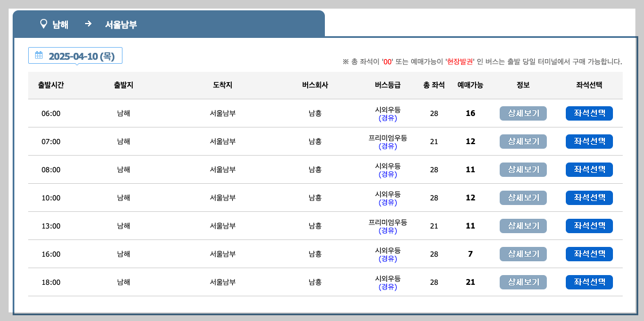
Task: Click total seats 21 in the 07:00 row
Action: tap(434, 141)
